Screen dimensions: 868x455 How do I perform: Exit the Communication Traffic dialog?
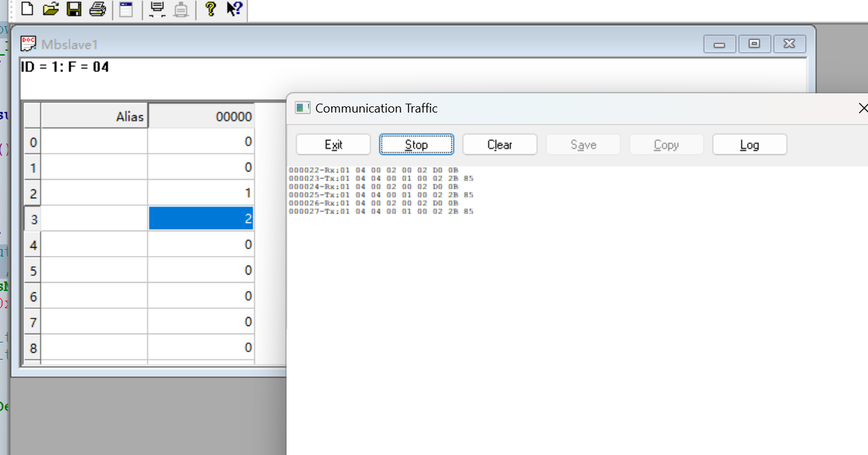[x=333, y=145]
